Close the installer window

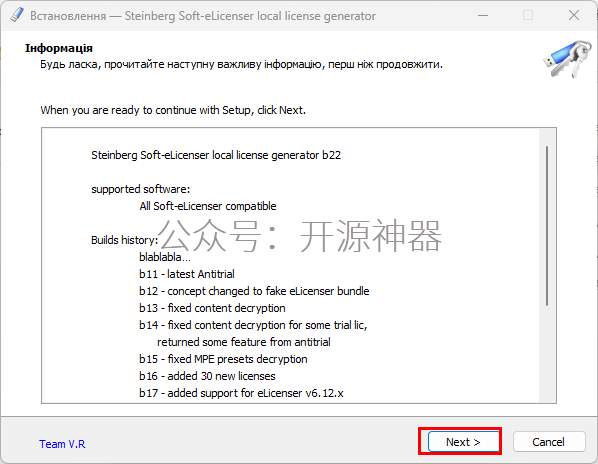point(574,16)
